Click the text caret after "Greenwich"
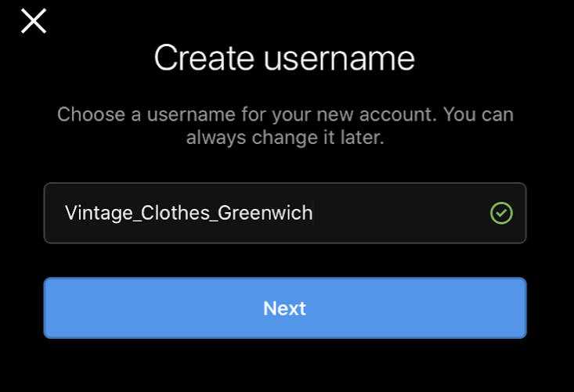 (x=313, y=213)
